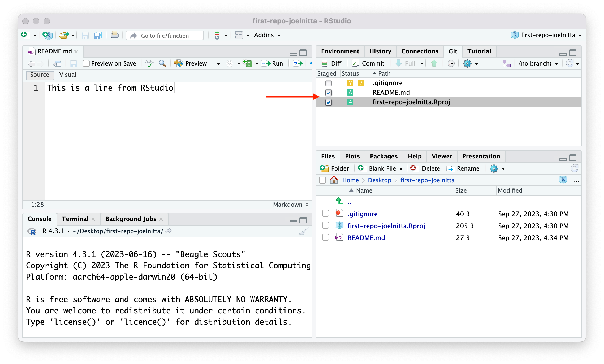Screen dimensions: 604x364
Task: Switch to the Environment tab
Action: pos(340,51)
